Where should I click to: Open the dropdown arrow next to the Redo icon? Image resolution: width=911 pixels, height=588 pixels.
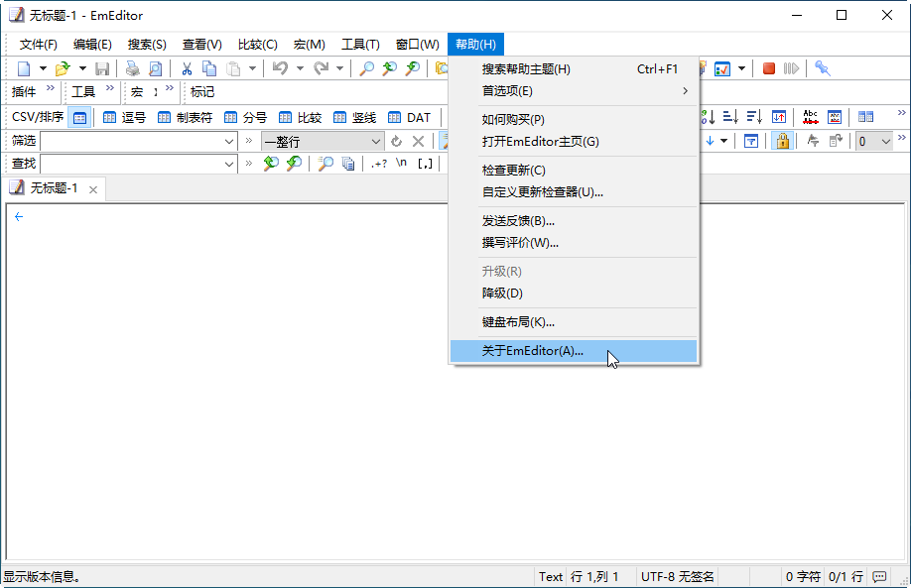pyautogui.click(x=339, y=68)
